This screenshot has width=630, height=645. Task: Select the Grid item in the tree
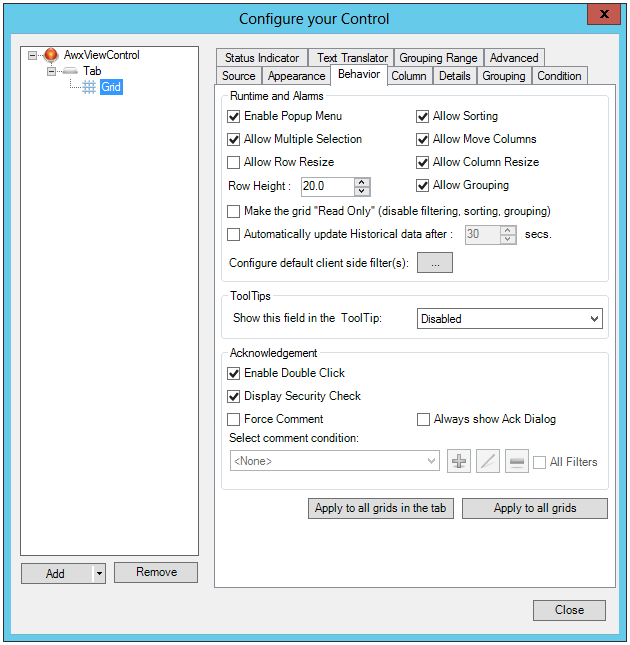[x=110, y=87]
